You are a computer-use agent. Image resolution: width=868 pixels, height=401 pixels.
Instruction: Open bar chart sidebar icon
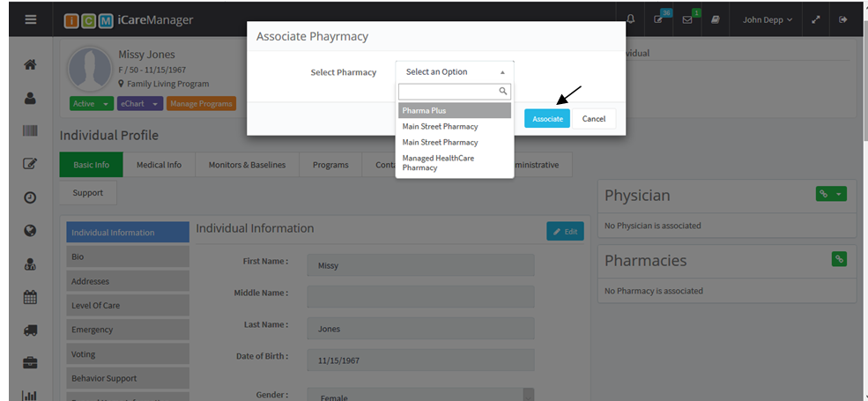point(30,395)
